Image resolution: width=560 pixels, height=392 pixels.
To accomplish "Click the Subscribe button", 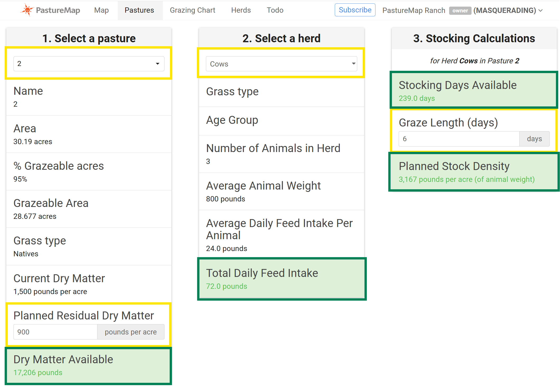I will coord(355,10).
